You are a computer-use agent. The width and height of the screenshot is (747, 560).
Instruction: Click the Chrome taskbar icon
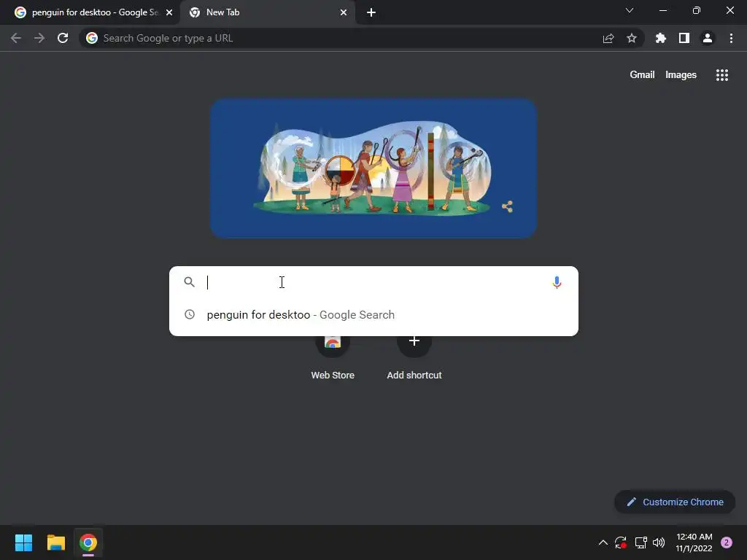[88, 542]
